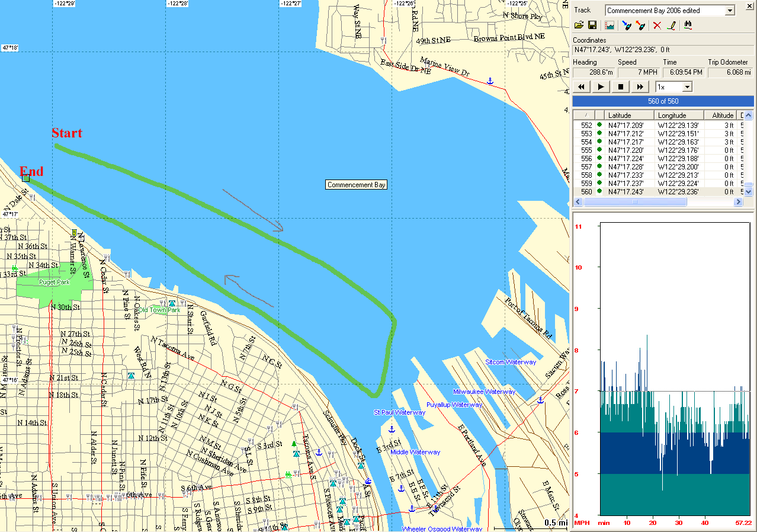Sort the point list by Latitude column header

tap(629, 115)
